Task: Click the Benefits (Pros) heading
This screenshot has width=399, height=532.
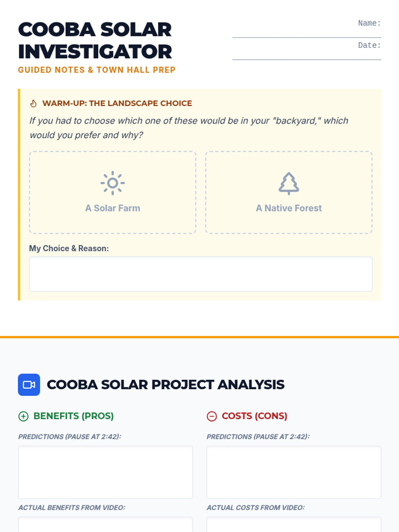Action: coord(73,416)
